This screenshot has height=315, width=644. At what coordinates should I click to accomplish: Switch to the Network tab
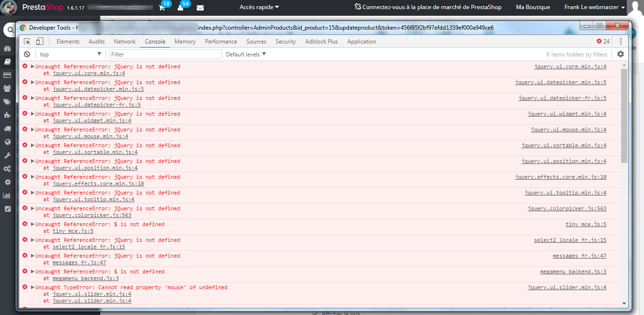pyautogui.click(x=125, y=42)
